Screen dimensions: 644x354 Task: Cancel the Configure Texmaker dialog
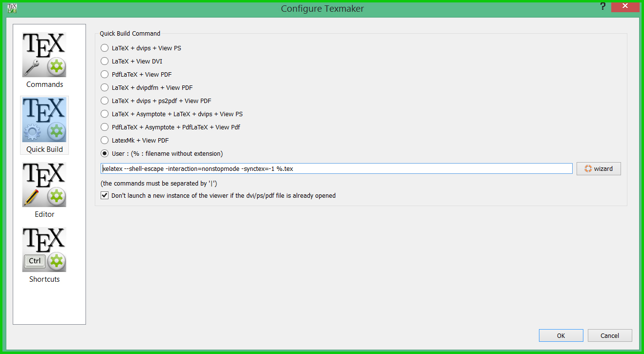tap(610, 335)
